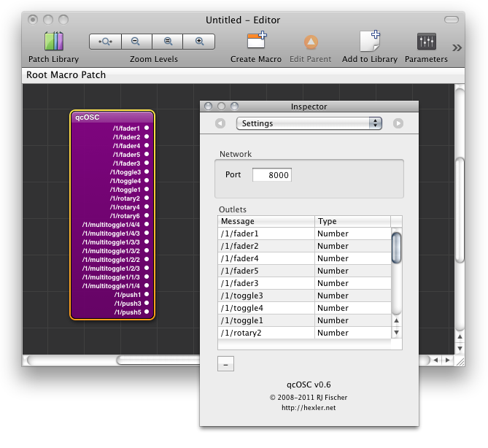The height and width of the screenshot is (448, 488).
Task: Click the /1/push3 output port on qcOSC
Action: (147, 303)
